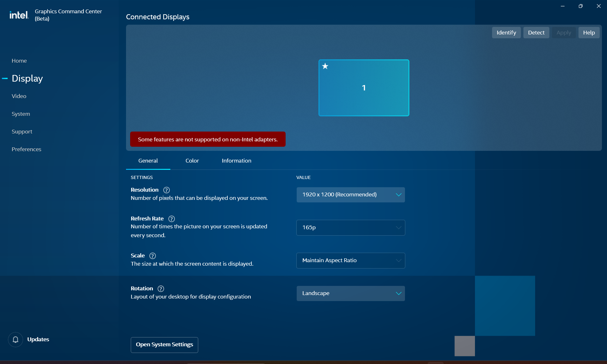Open Preferences in the sidebar

(27, 149)
